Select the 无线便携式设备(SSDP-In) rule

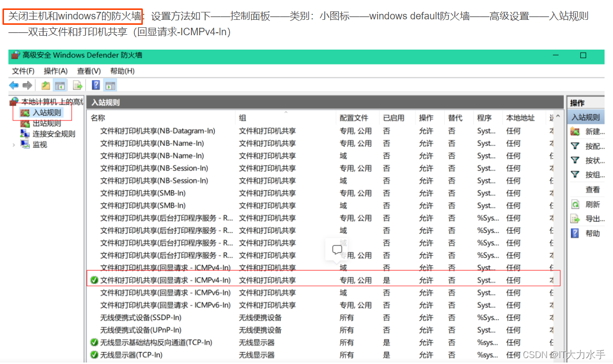(140, 317)
